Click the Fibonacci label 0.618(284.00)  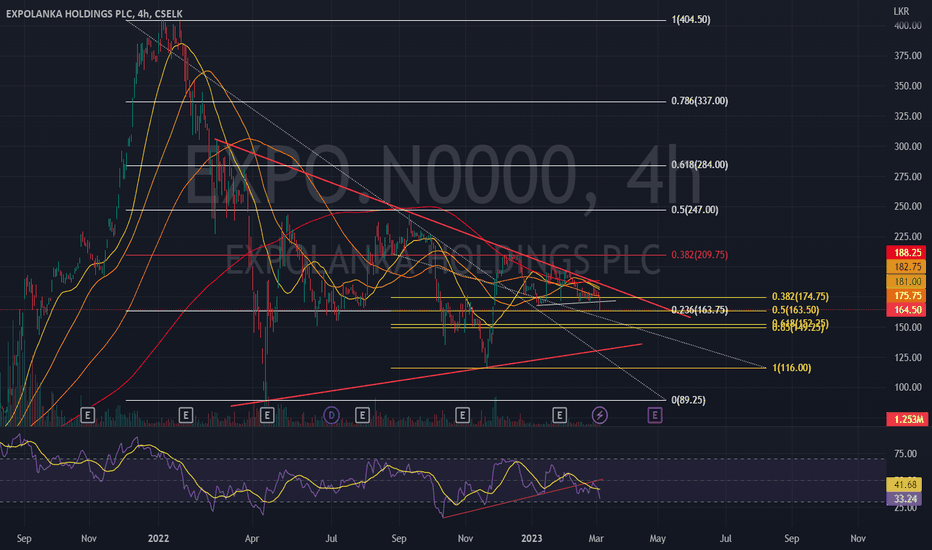[x=700, y=165]
